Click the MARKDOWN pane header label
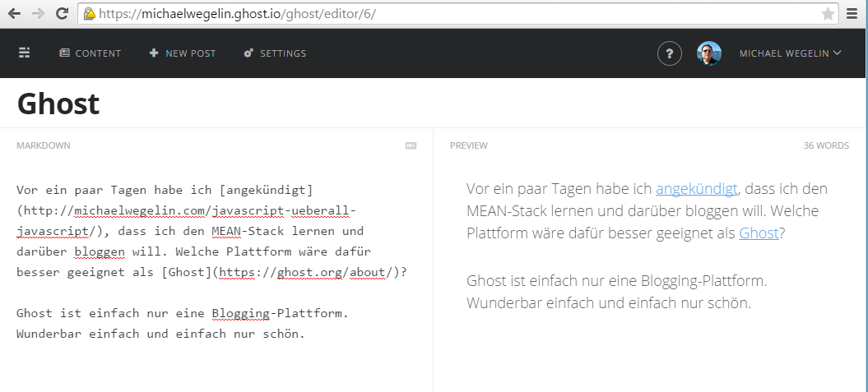Viewport: 868px width, 392px height. [x=43, y=145]
